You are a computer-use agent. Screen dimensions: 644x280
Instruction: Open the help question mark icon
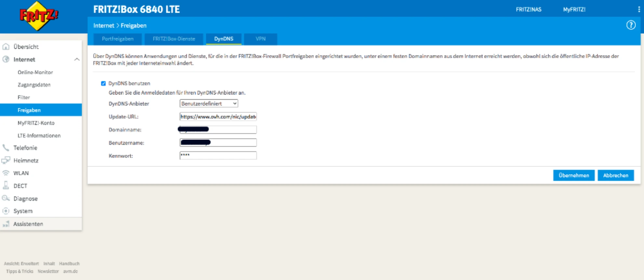click(631, 25)
